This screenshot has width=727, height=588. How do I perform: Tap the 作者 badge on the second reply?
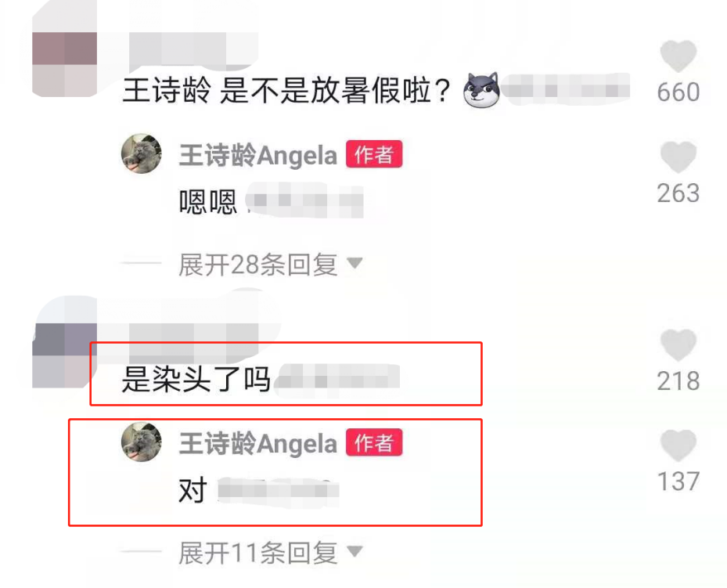(x=374, y=442)
